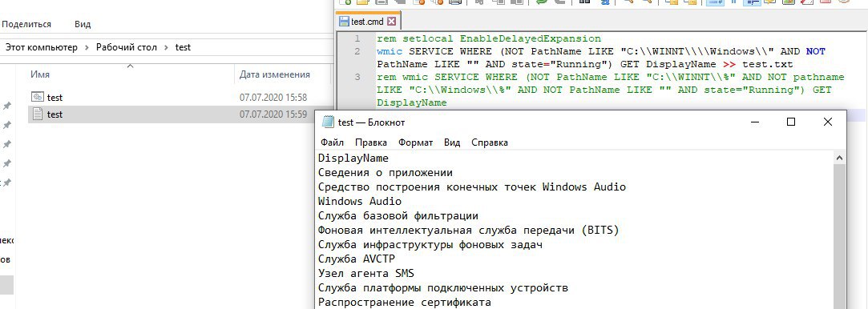Click line number 1 in the Notepad++ margin
This screenshot has height=309, width=868.
tap(357, 38)
